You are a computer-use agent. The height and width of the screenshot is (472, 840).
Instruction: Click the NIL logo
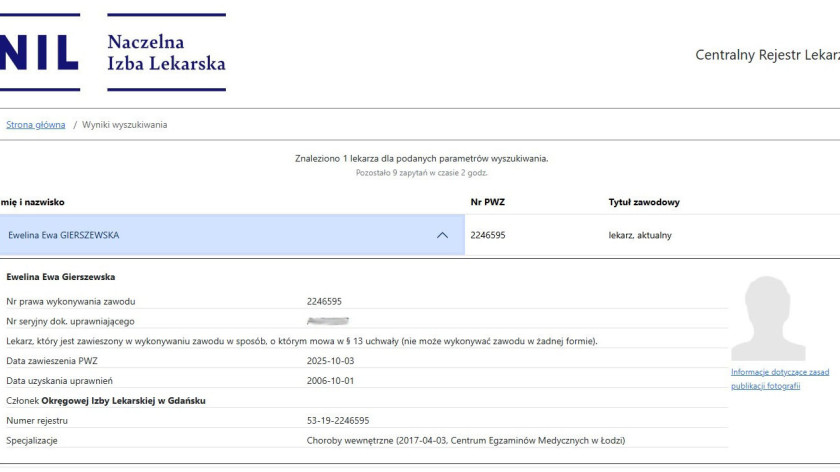[x=38, y=52]
